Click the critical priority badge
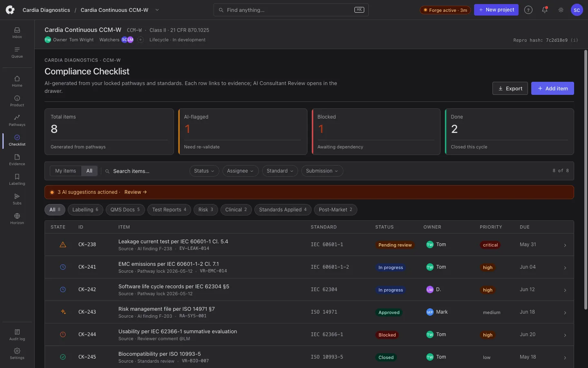This screenshot has height=368, width=588. click(x=490, y=245)
